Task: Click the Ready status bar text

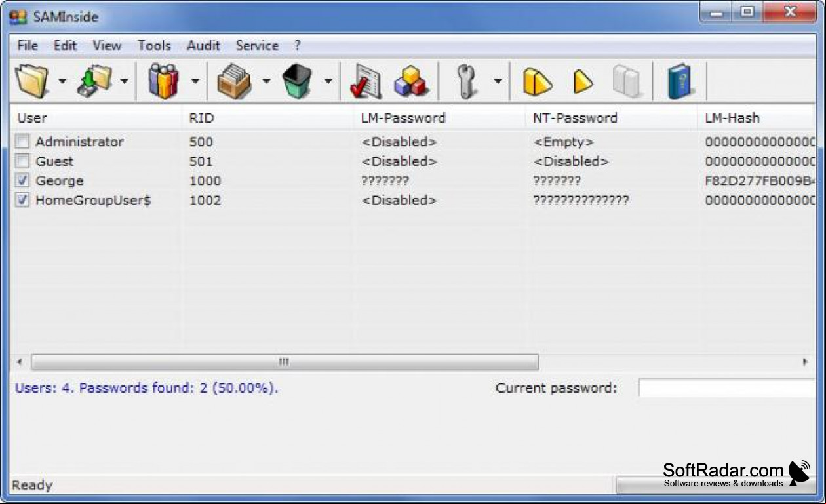Action: coord(32,486)
